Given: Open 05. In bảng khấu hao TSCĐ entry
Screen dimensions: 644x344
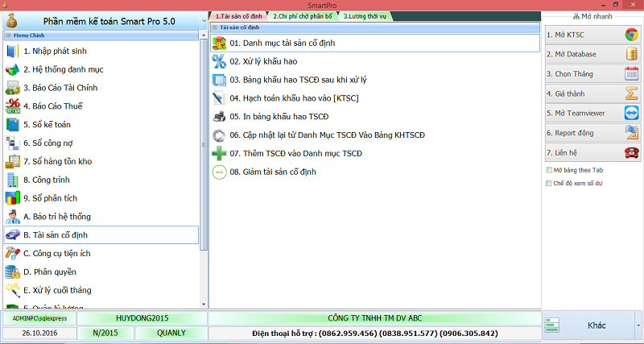Looking at the screenshot, I should click(374, 117).
